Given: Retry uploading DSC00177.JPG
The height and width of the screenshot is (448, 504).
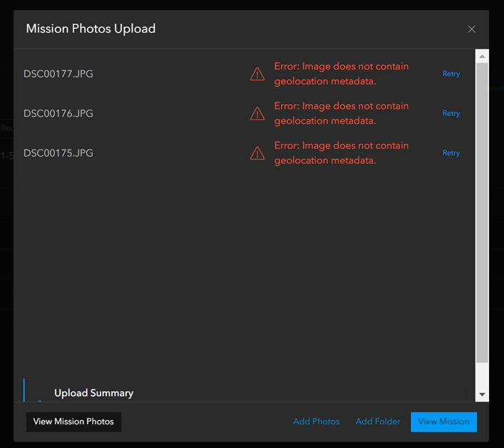Looking at the screenshot, I should (x=451, y=74).
